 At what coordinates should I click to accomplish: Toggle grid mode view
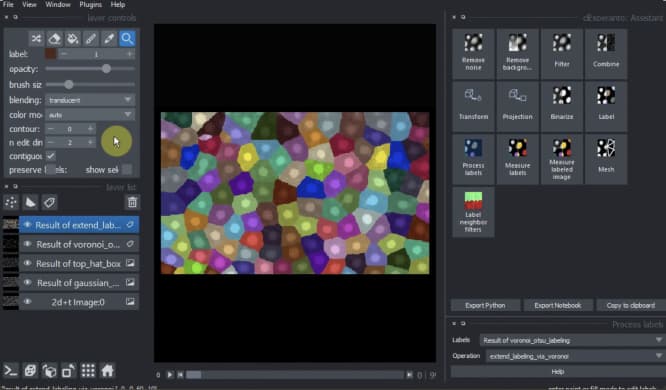(x=88, y=371)
